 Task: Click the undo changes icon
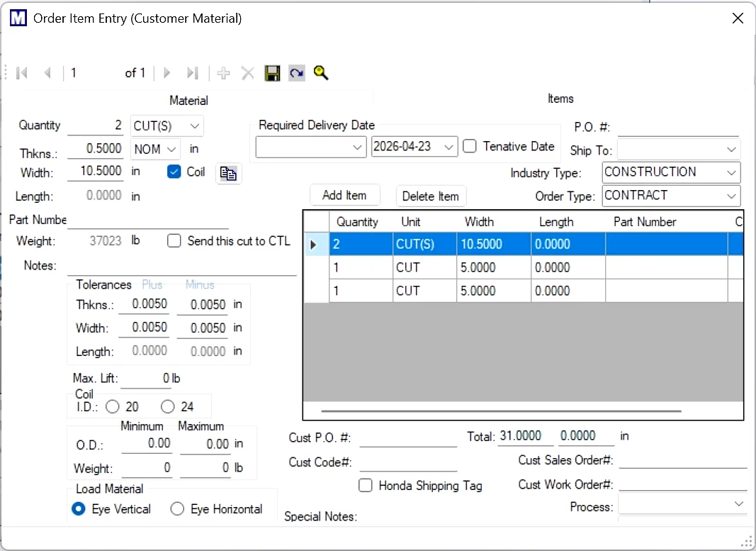coord(296,72)
